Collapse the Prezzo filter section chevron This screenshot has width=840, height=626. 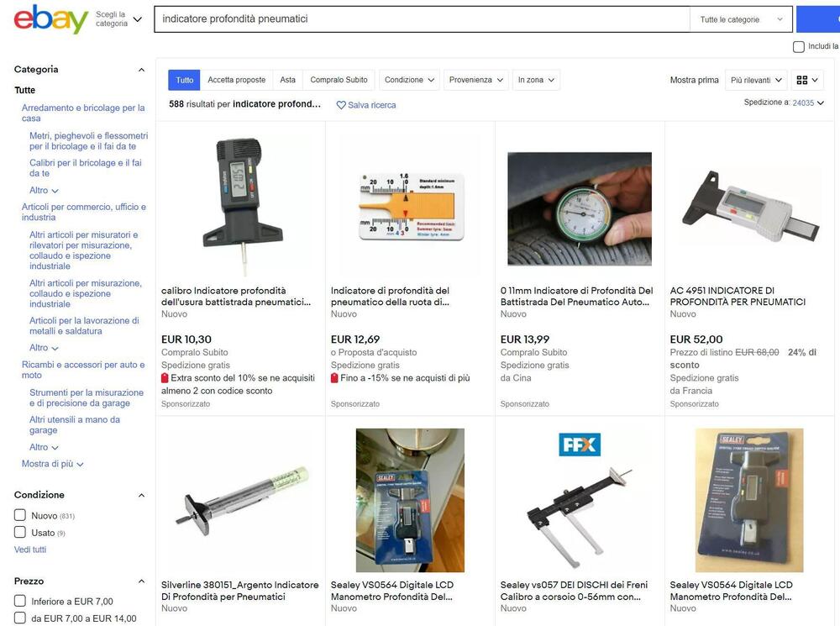[141, 581]
